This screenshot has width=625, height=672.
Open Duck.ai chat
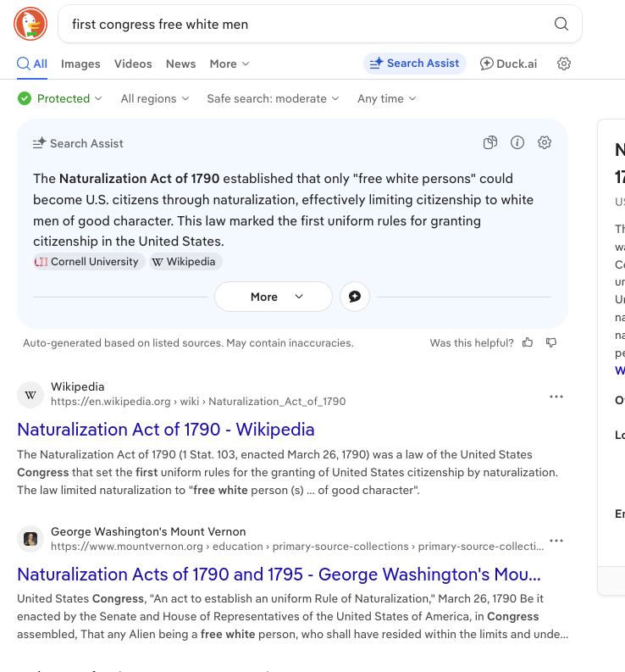tap(508, 64)
